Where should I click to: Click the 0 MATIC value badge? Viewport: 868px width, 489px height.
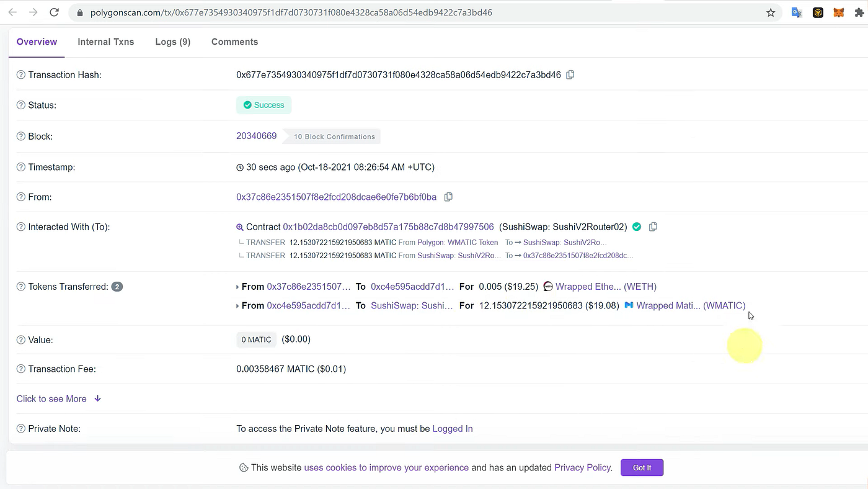[x=257, y=340]
